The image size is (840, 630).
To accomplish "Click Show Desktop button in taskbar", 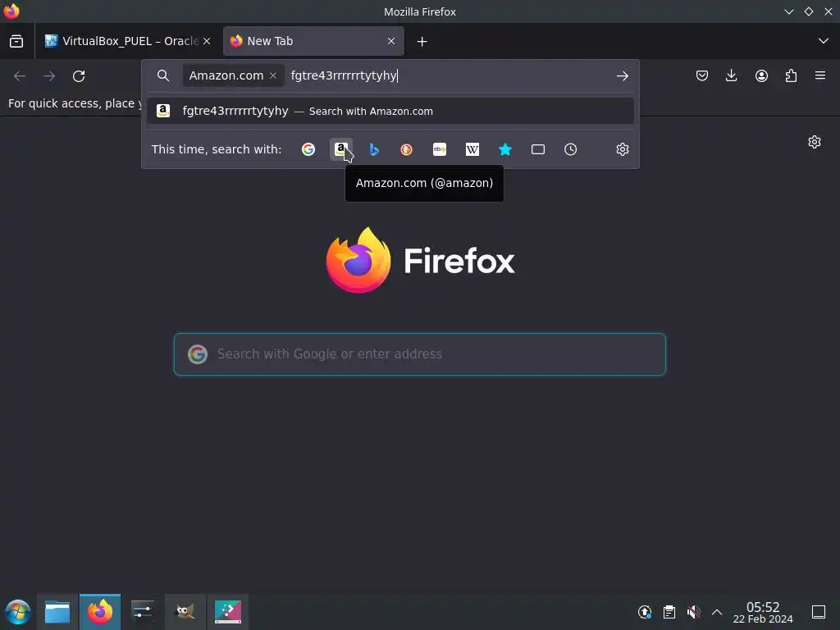I will click(x=819, y=612).
